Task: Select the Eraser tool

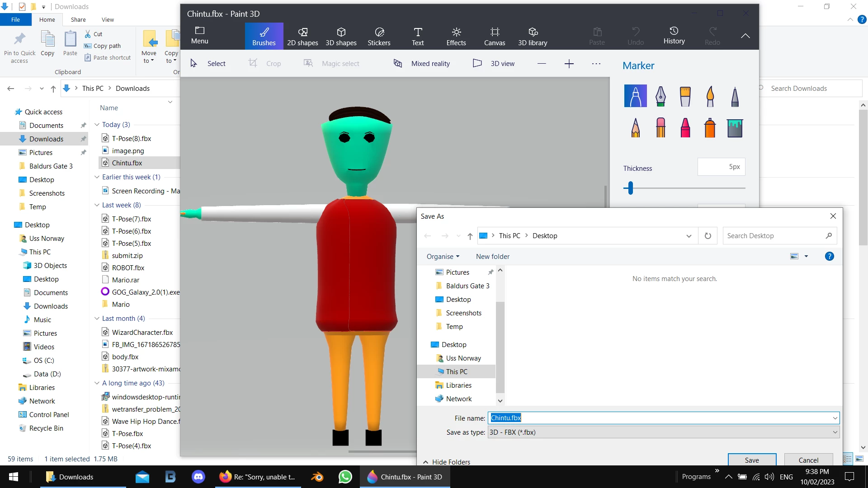Action: point(660,128)
